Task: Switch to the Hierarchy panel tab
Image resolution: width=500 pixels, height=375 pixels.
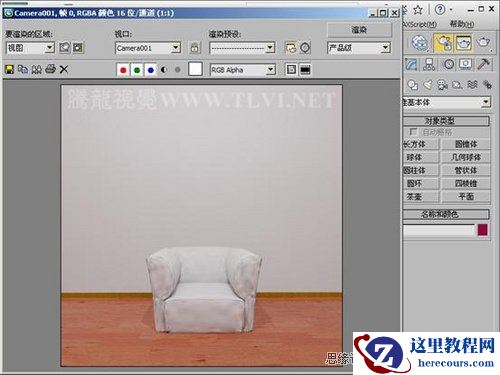Action: [429, 64]
